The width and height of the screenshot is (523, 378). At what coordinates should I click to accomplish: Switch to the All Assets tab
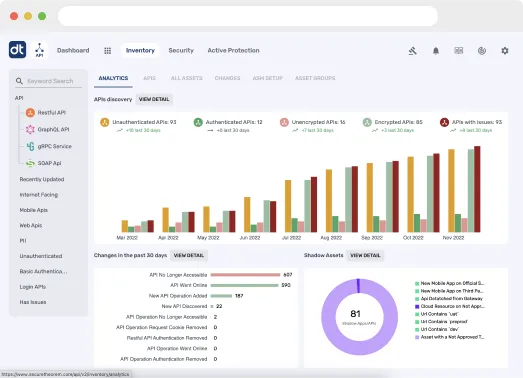pos(186,78)
